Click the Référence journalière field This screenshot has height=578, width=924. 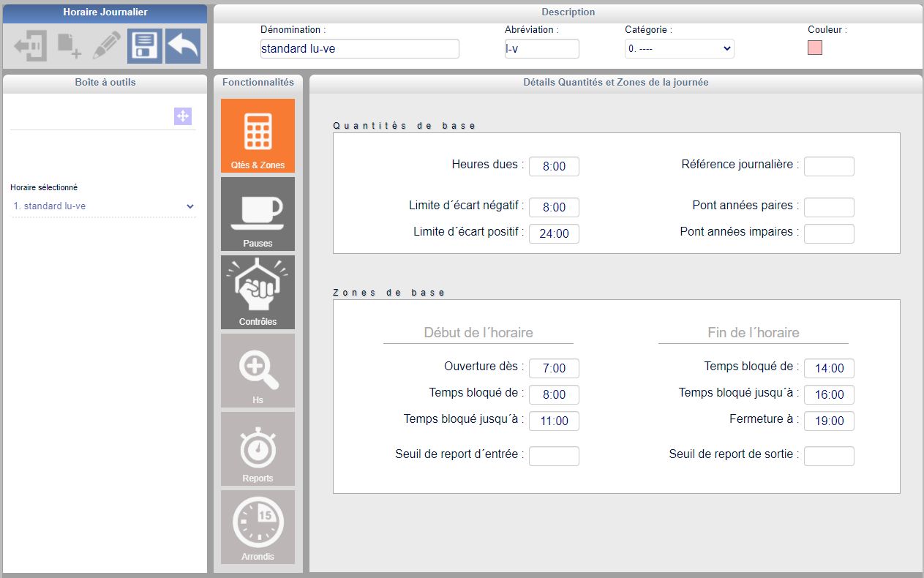(829, 166)
